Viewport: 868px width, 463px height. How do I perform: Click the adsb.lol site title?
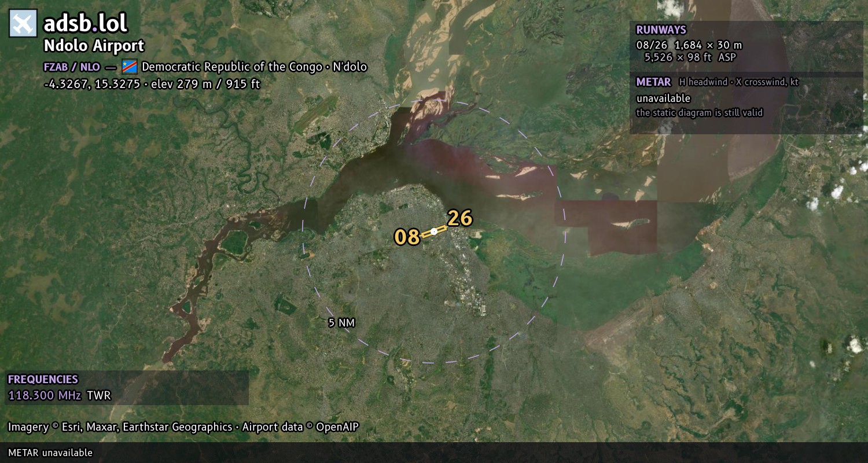[x=85, y=23]
